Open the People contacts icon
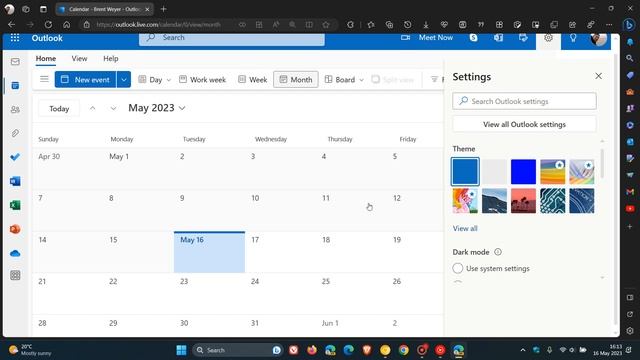The width and height of the screenshot is (640, 360). pos(15,109)
